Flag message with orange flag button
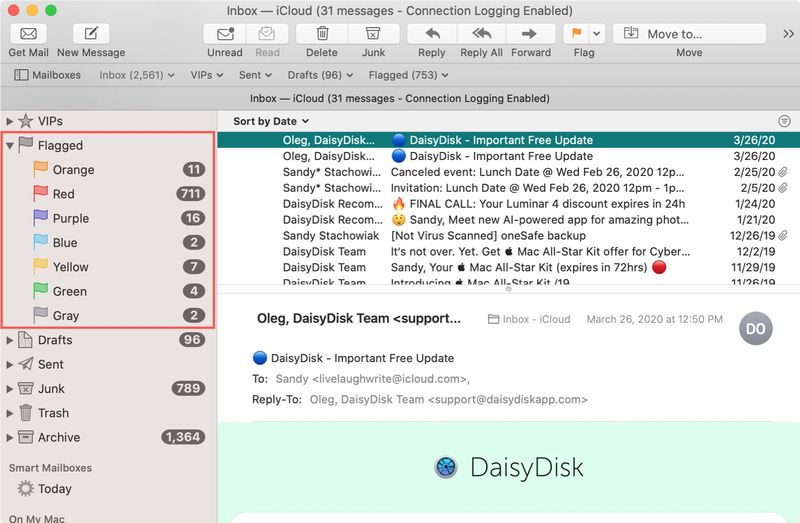Image resolution: width=800 pixels, height=523 pixels. (x=577, y=34)
